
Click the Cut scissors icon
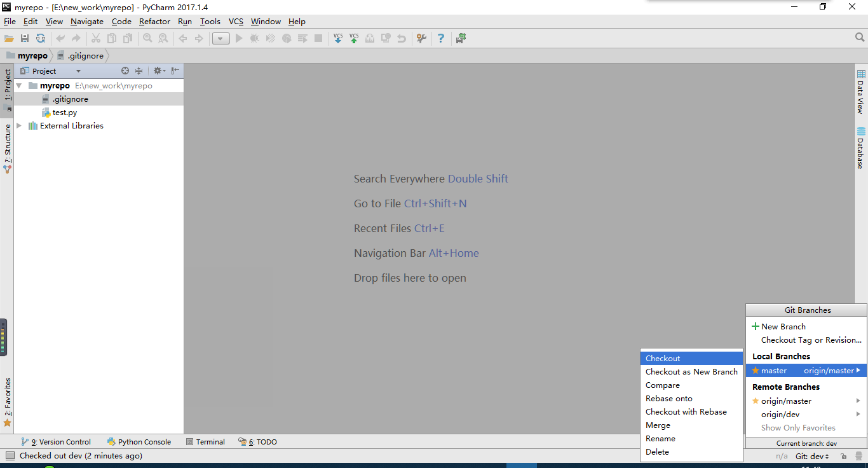coord(96,39)
